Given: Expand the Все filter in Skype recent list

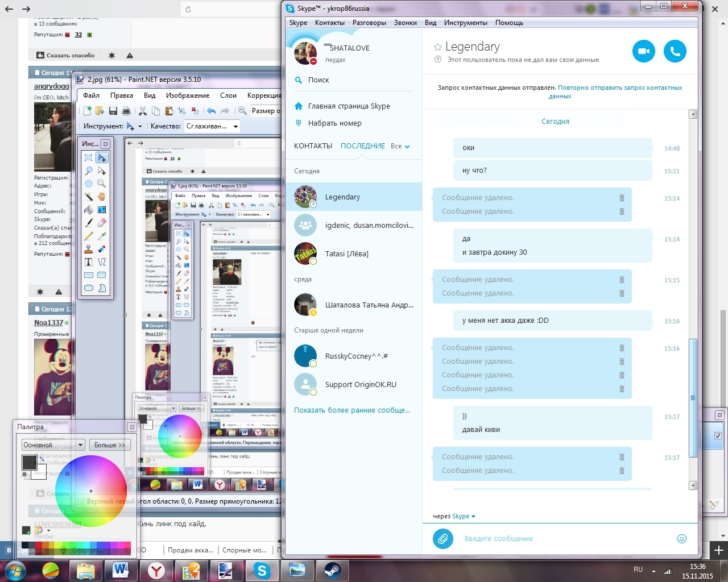Looking at the screenshot, I should (x=400, y=146).
